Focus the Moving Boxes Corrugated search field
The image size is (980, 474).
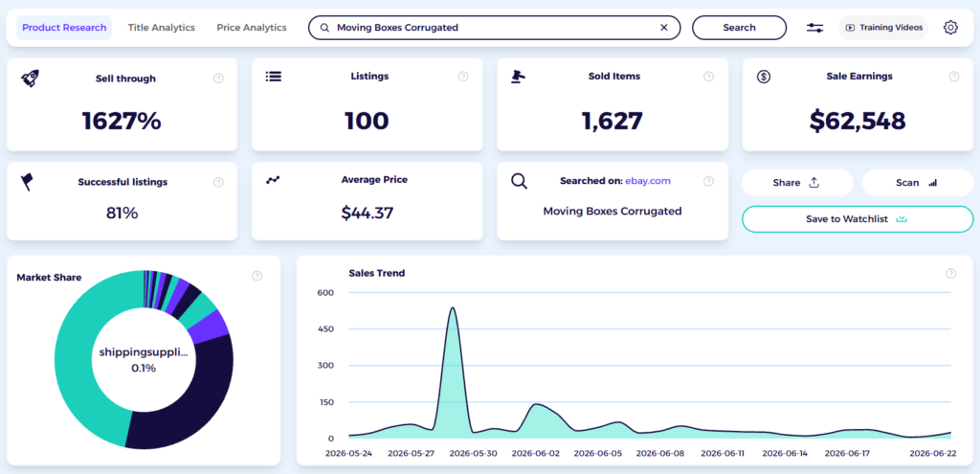click(x=494, y=28)
